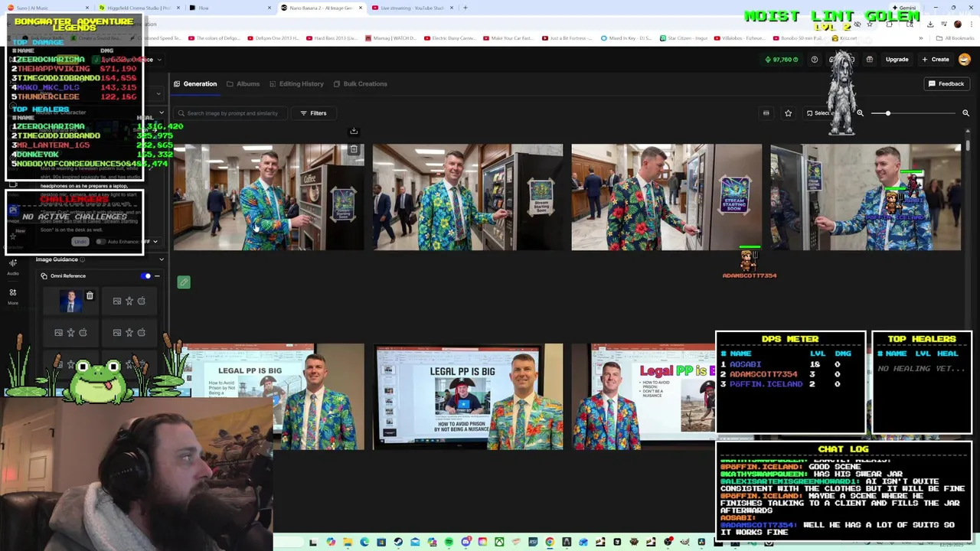This screenshot has width=980, height=551.
Task: Open the help question mark icon
Action: (815, 60)
